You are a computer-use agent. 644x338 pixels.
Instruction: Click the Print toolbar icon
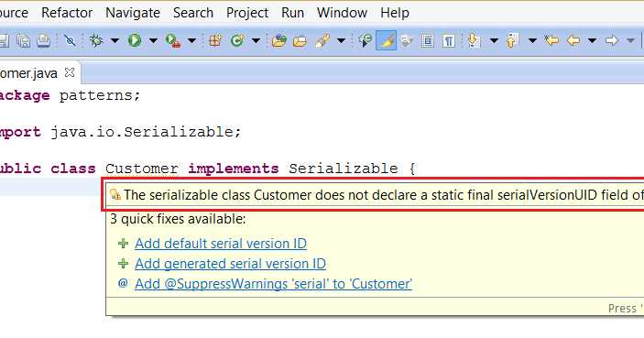click(44, 40)
